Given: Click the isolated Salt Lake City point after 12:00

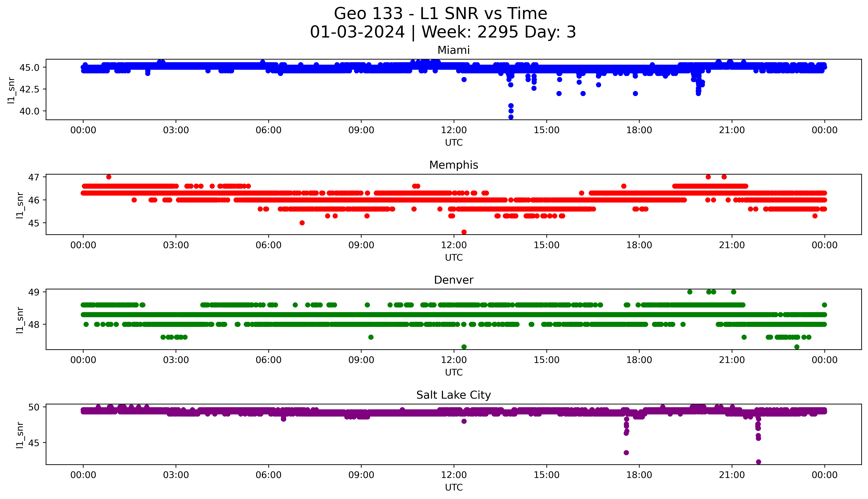Looking at the screenshot, I should (464, 422).
